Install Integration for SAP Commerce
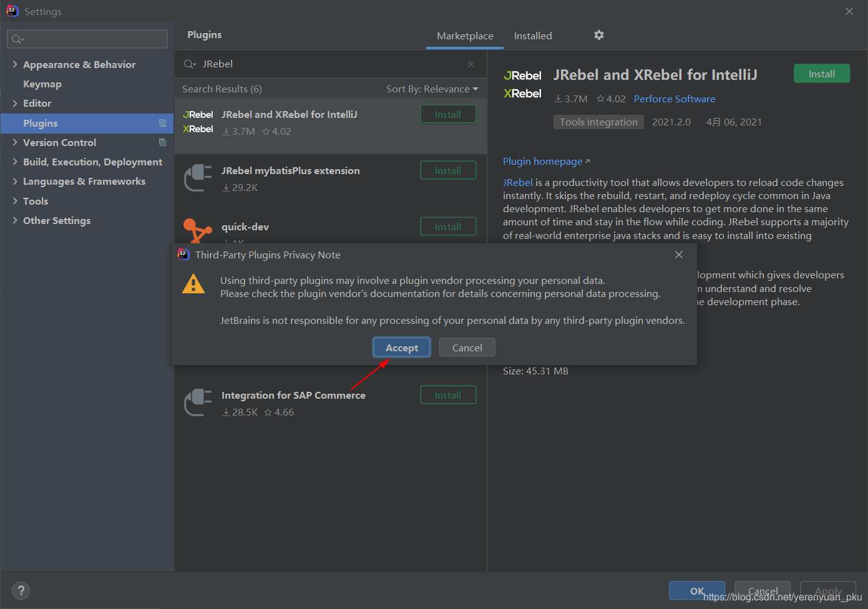The height and width of the screenshot is (609, 868). click(448, 395)
